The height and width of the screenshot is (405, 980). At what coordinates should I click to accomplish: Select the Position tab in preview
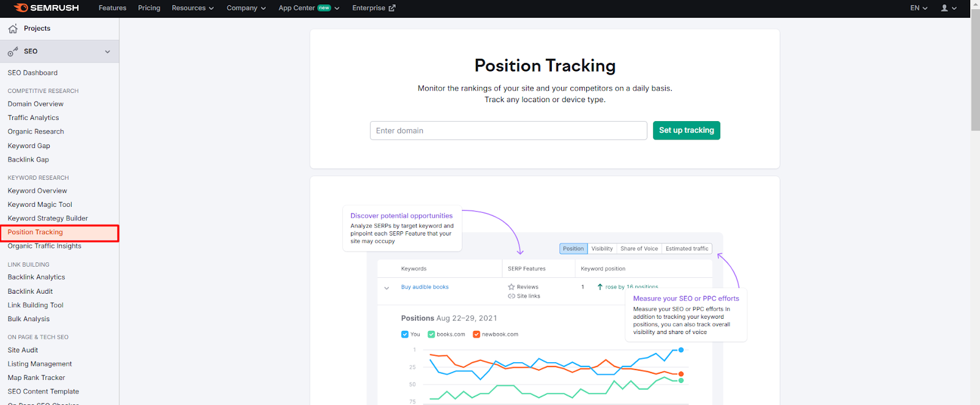573,248
